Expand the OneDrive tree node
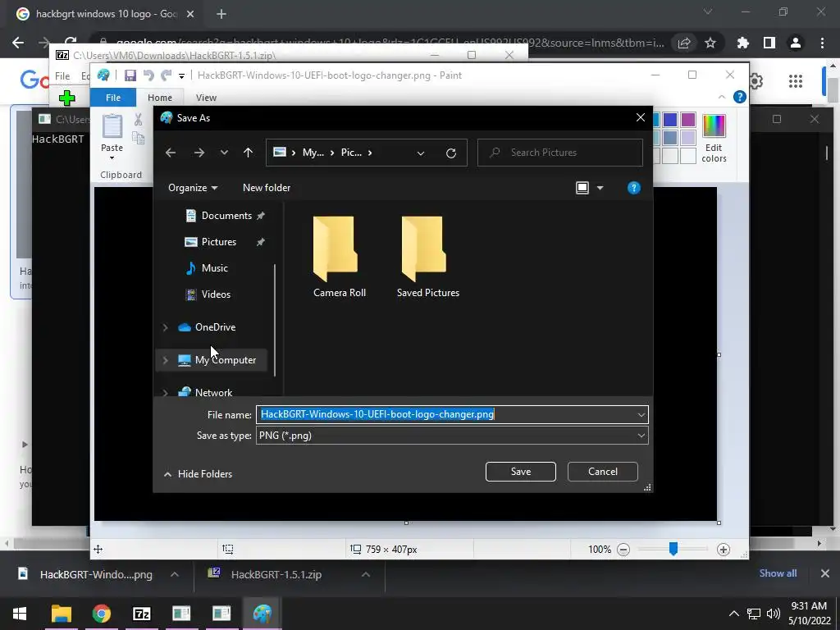Image resolution: width=840 pixels, height=630 pixels. (x=165, y=326)
